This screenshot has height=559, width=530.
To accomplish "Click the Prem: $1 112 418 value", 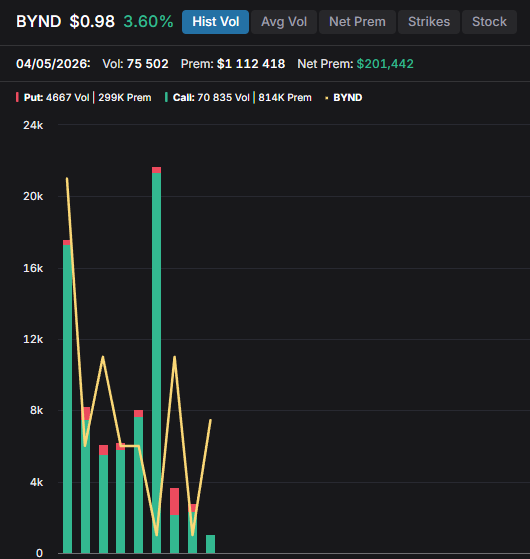I will (233, 64).
